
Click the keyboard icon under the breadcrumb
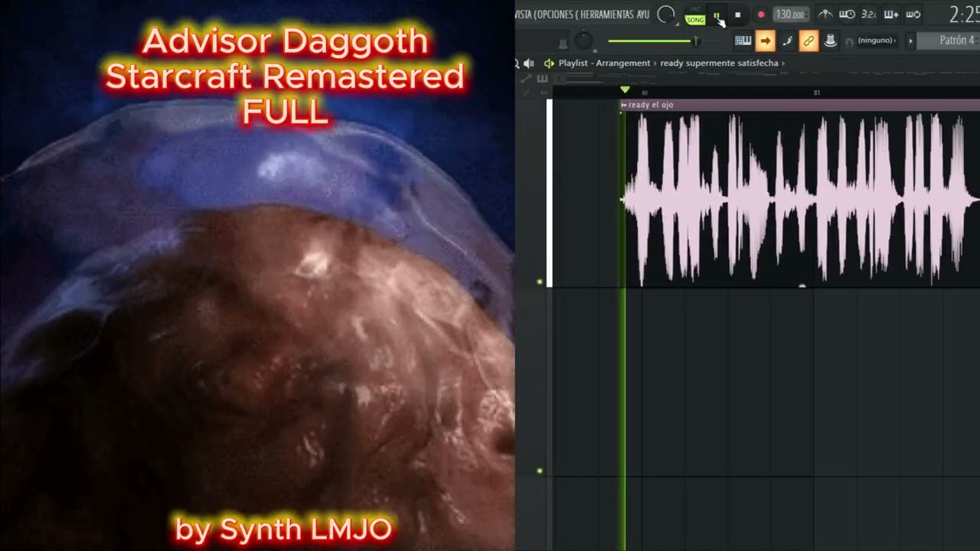[x=543, y=78]
